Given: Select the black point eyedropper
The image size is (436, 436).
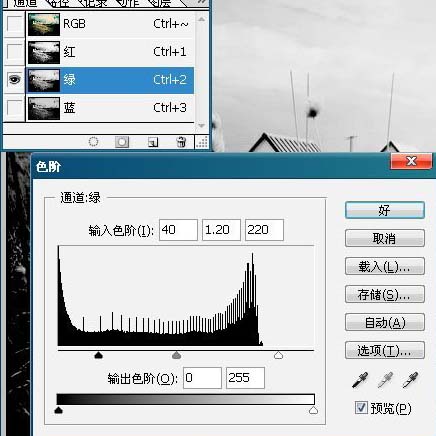Looking at the screenshot, I should [x=360, y=380].
